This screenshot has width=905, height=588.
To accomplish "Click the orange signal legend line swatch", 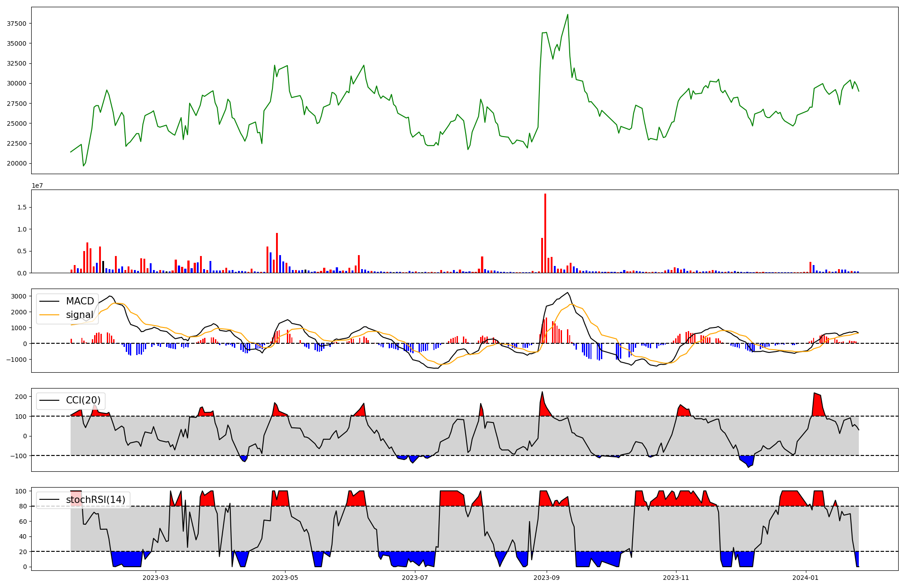I will (x=49, y=315).
